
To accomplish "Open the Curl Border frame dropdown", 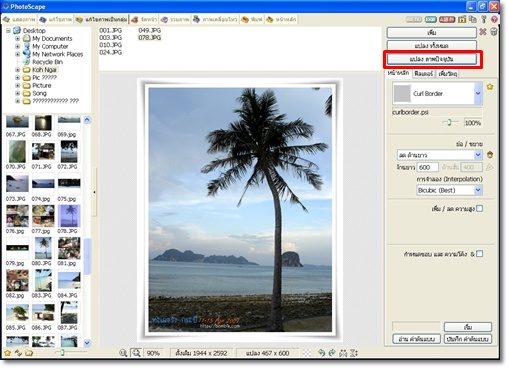I will pyautogui.click(x=478, y=93).
